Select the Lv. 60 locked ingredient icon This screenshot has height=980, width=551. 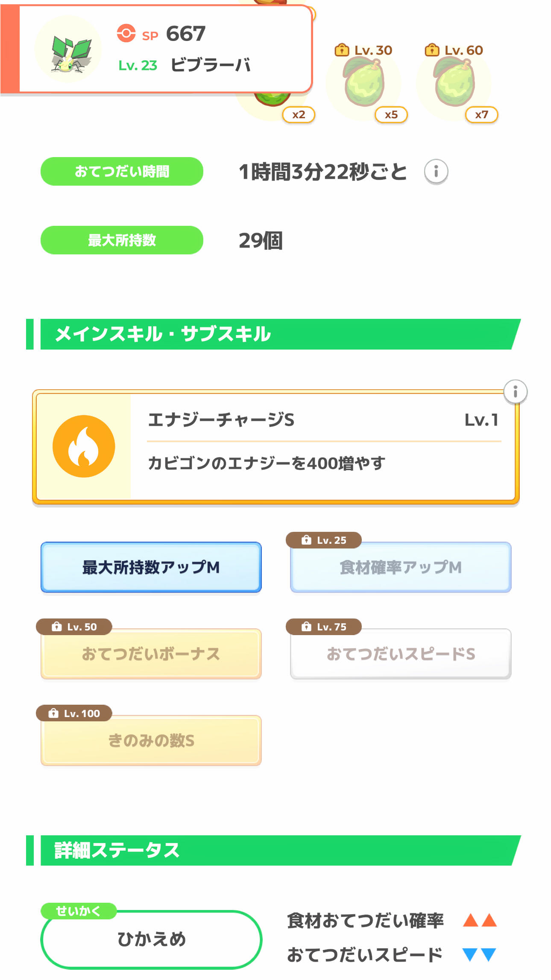pos(454,82)
